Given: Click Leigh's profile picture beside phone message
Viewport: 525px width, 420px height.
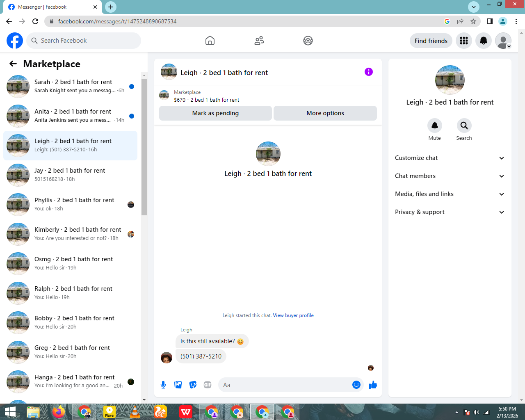Looking at the screenshot, I should [x=167, y=358].
